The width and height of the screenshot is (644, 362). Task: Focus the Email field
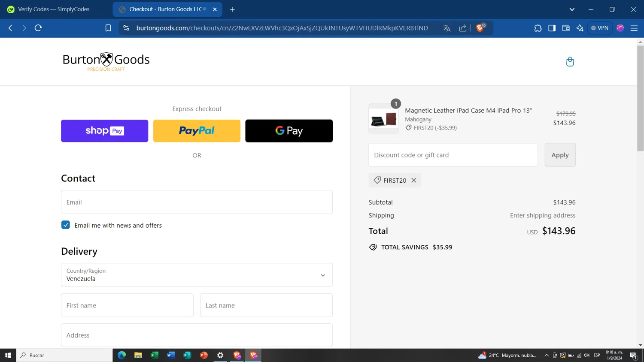click(197, 202)
